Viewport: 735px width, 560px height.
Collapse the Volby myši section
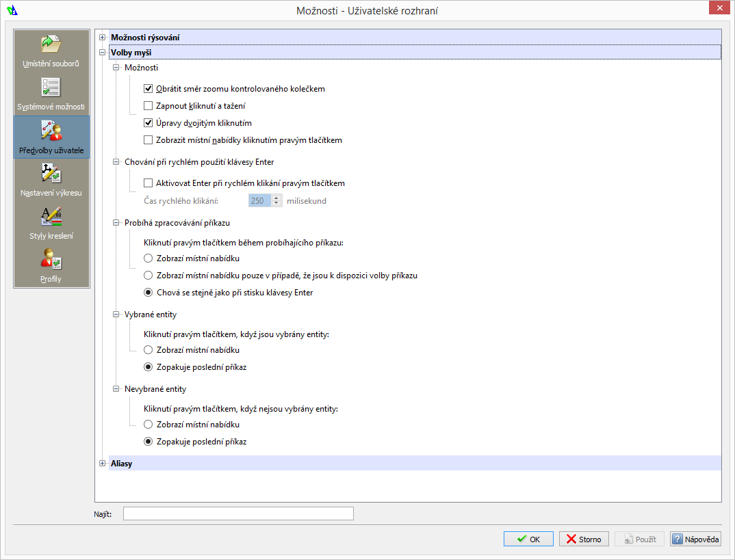click(x=103, y=52)
